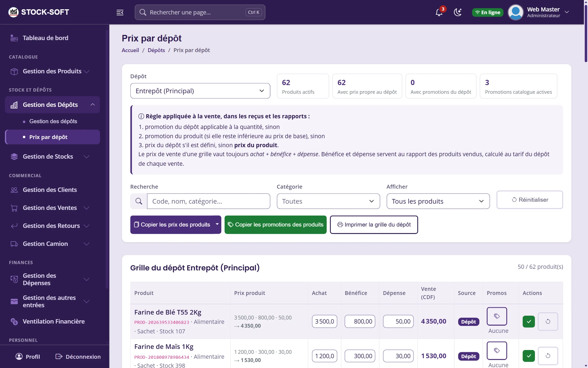Image resolution: width=588 pixels, height=368 pixels.
Task: Confirm price with green check for Farine de Blé
Action: [529, 322]
